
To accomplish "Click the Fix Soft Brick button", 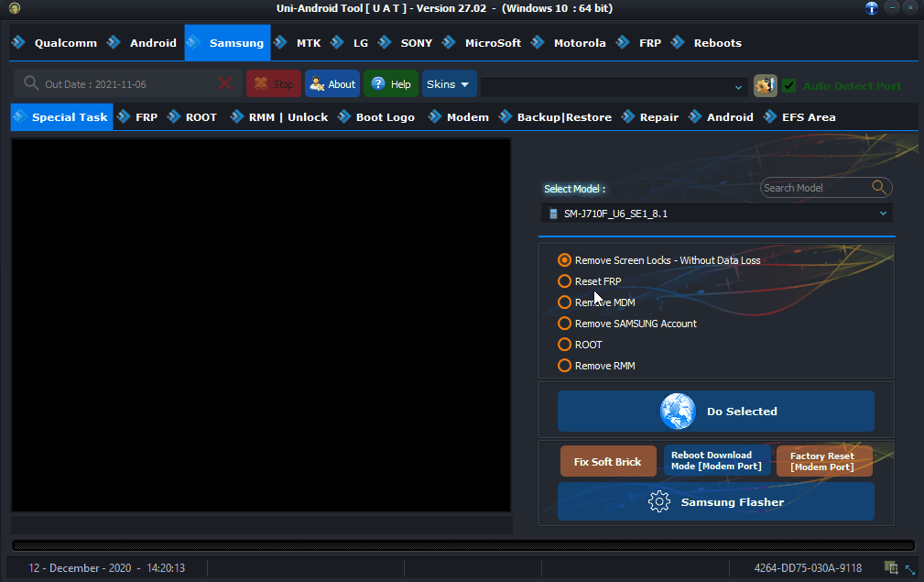I will (608, 461).
